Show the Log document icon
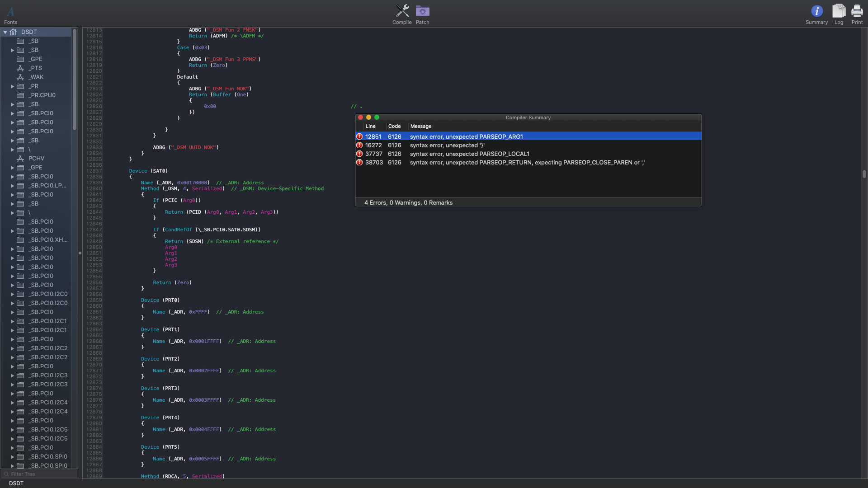The image size is (868, 488). pos(839,11)
